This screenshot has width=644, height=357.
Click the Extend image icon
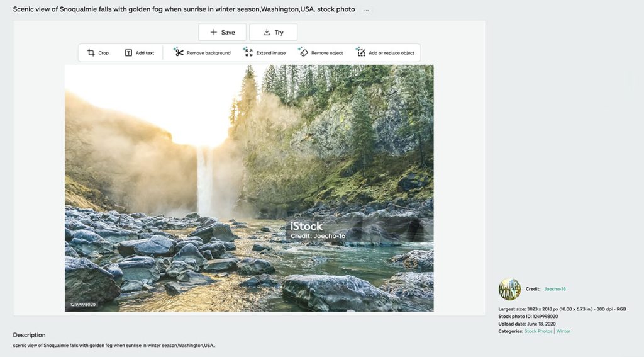(x=248, y=52)
